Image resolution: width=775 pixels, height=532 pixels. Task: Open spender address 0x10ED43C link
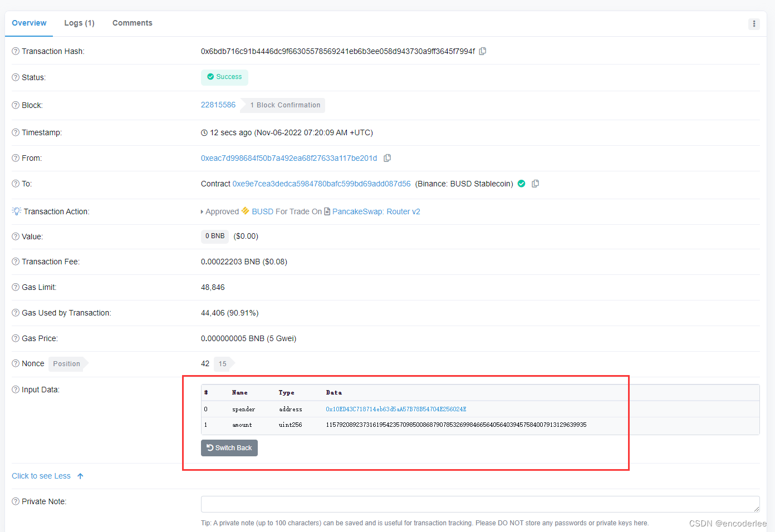click(x=396, y=409)
